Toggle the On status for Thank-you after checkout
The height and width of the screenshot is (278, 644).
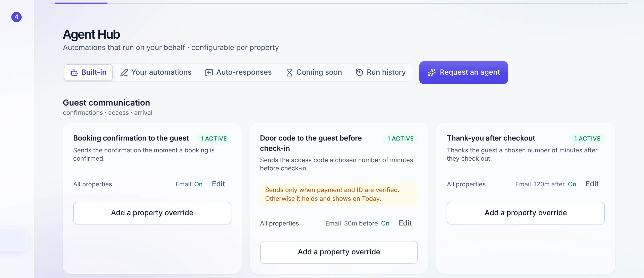(x=572, y=184)
